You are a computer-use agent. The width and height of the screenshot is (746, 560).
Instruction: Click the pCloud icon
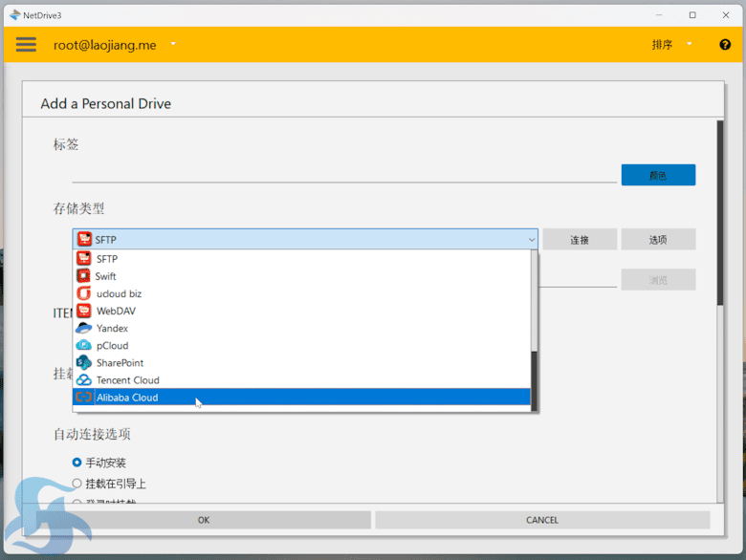click(x=84, y=345)
